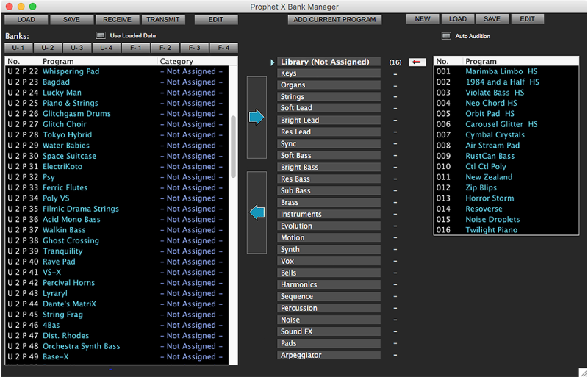Select the Tokyo Hybrid program

[67, 135]
